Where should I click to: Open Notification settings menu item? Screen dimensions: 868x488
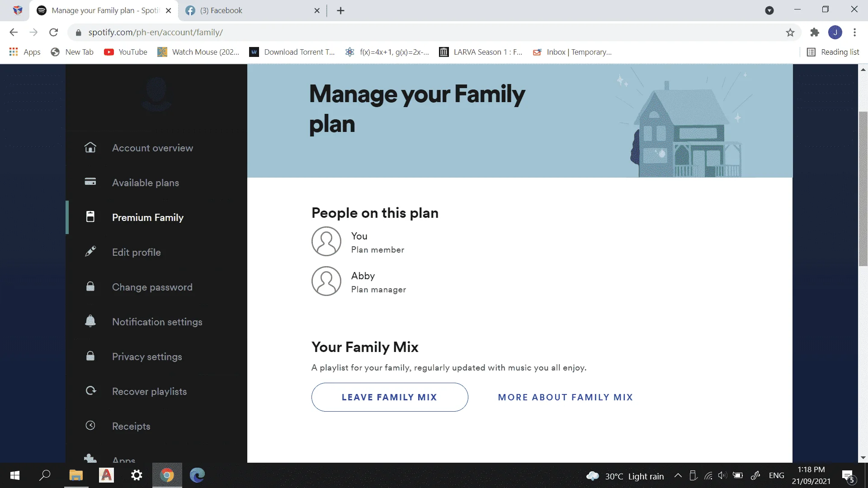(157, 322)
